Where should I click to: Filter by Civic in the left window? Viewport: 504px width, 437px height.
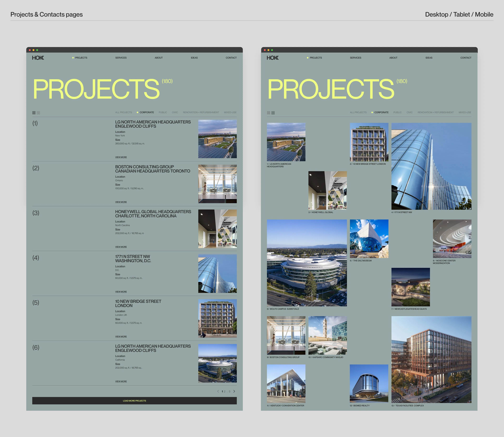pyautogui.click(x=175, y=112)
